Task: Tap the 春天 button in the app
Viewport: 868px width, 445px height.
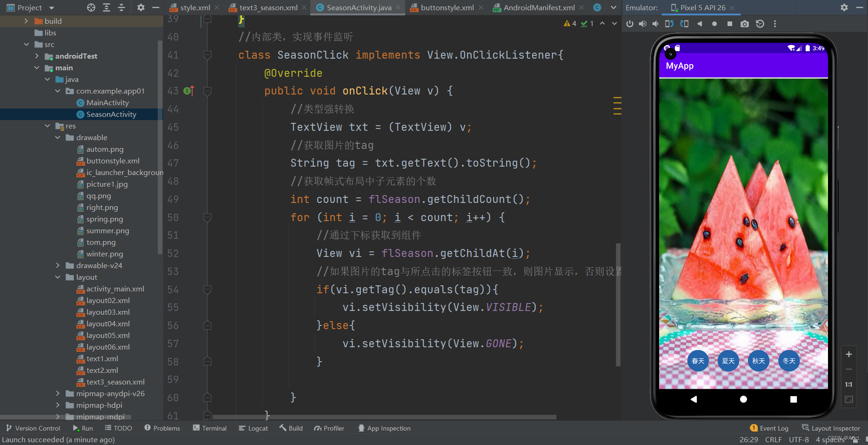Action: pyautogui.click(x=698, y=361)
